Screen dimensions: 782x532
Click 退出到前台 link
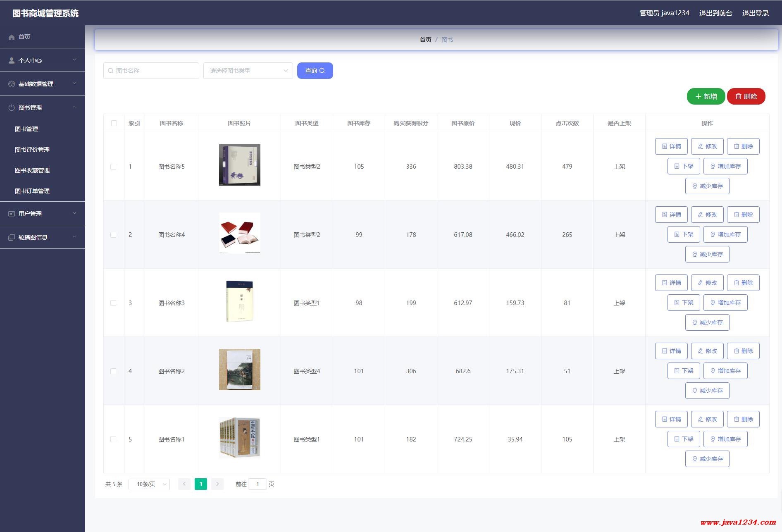coord(715,13)
